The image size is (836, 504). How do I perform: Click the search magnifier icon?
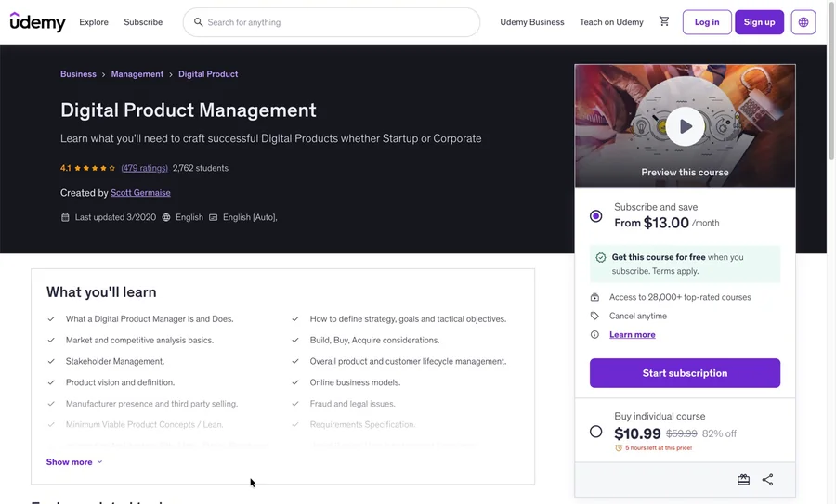point(199,22)
